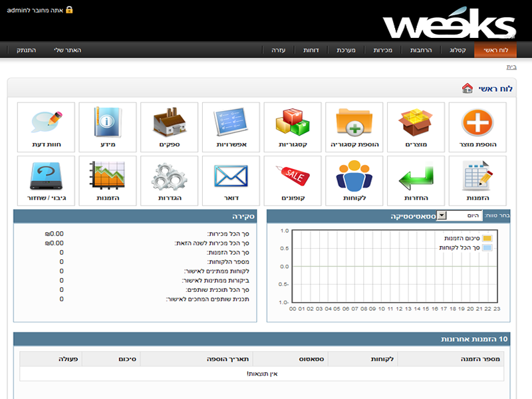532x399 pixels.
Task: Open the 'מערכת' system menu
Action: [x=346, y=51]
